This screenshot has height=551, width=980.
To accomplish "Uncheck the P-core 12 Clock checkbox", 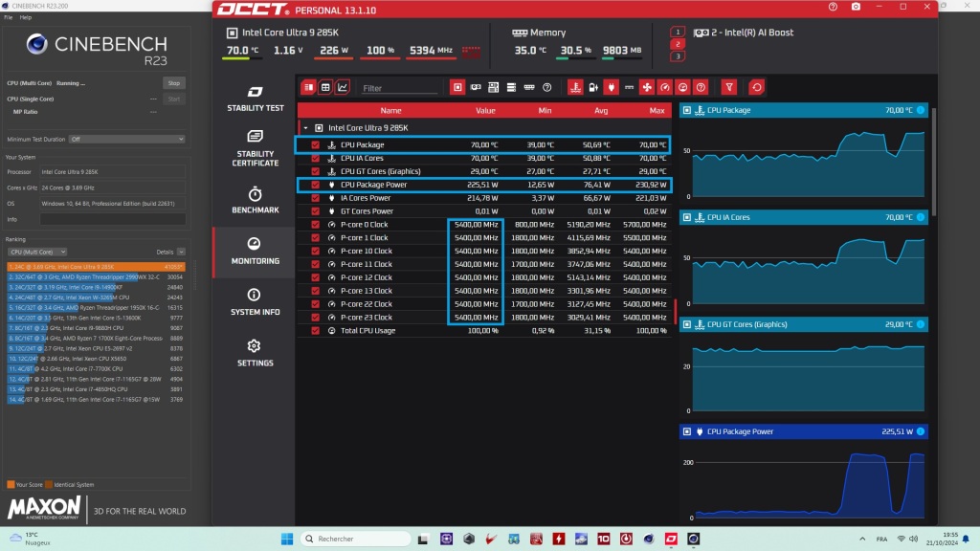I will pos(315,277).
